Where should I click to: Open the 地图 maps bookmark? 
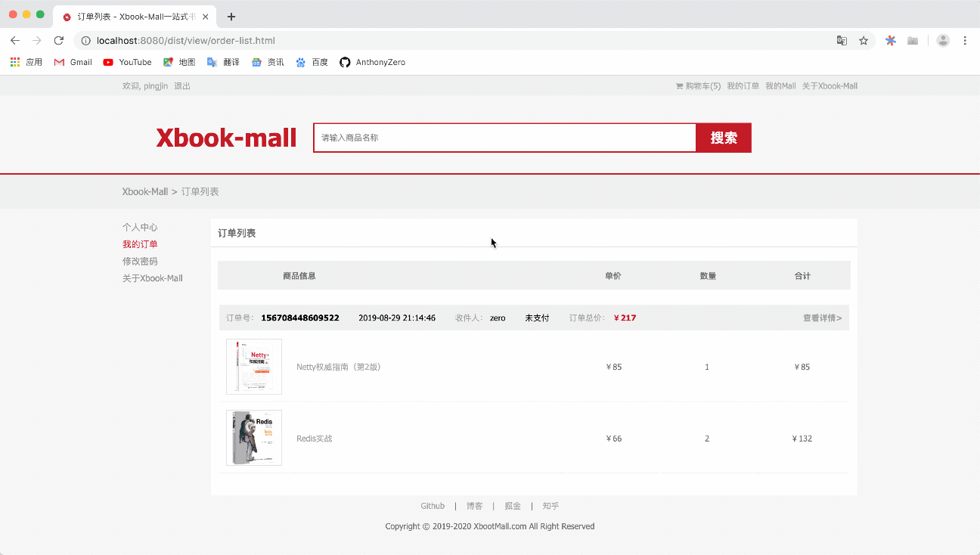pyautogui.click(x=179, y=62)
